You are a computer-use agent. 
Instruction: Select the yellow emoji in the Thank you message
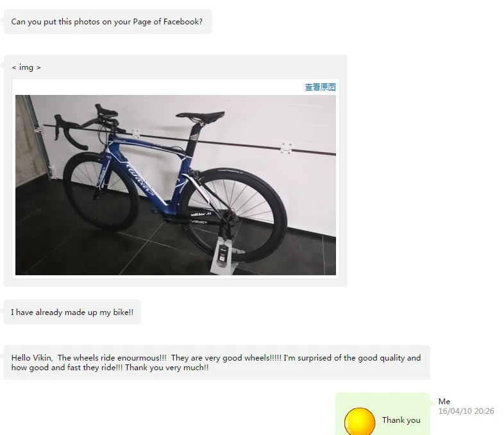click(x=359, y=422)
